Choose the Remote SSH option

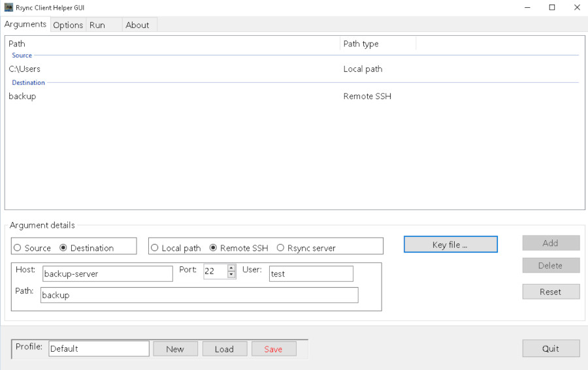click(214, 248)
